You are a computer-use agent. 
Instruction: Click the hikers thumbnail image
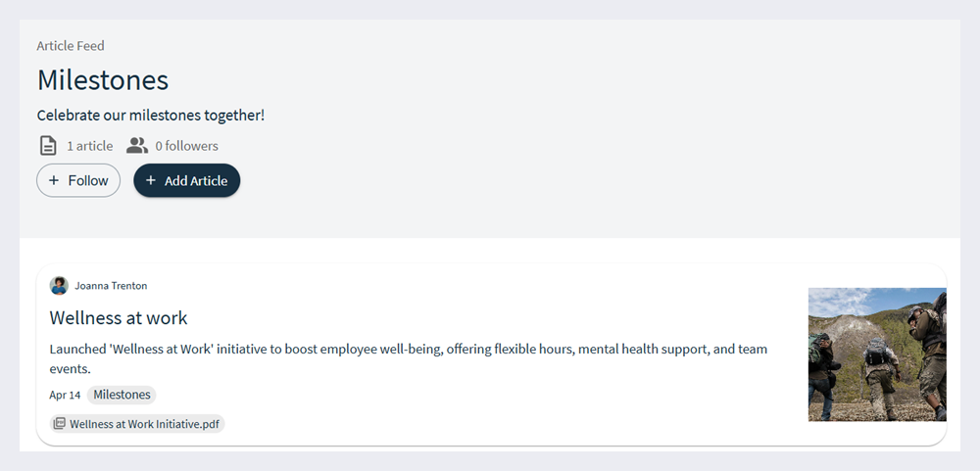876,354
